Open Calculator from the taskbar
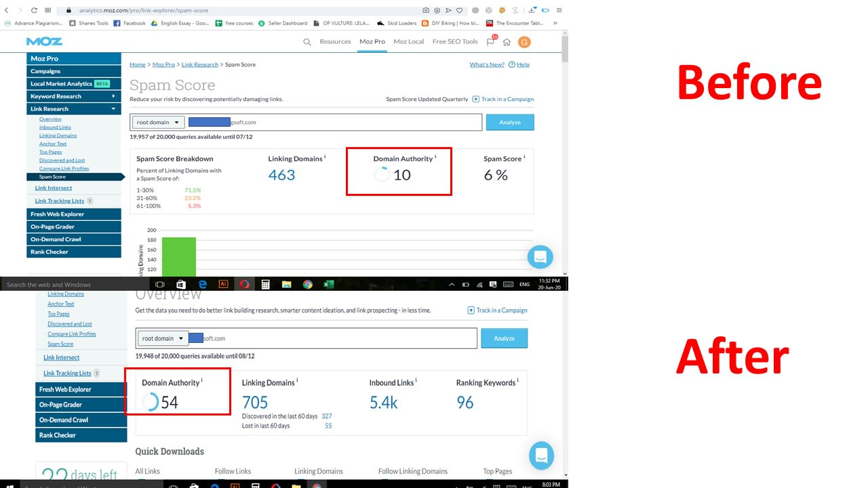868x488 pixels. (x=265, y=285)
